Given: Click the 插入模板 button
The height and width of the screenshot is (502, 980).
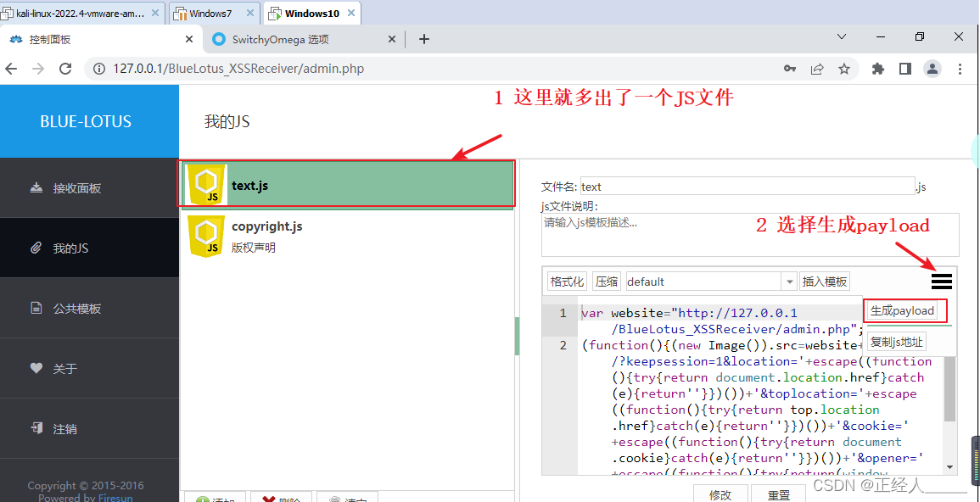Looking at the screenshot, I should (825, 282).
